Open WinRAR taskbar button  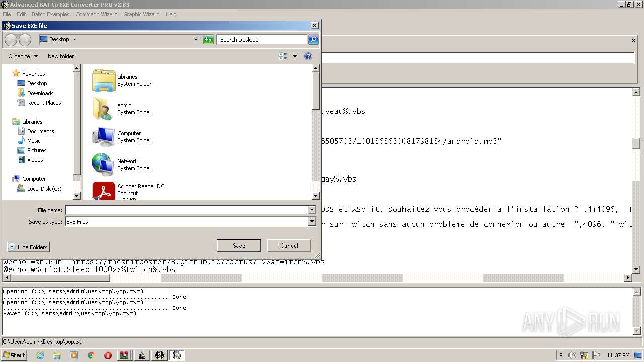[124, 355]
